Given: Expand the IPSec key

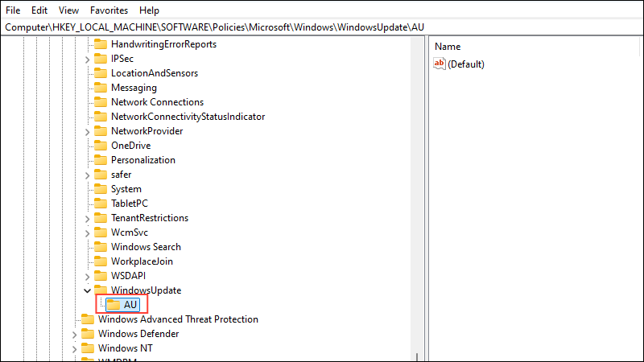Looking at the screenshot, I should [87, 60].
